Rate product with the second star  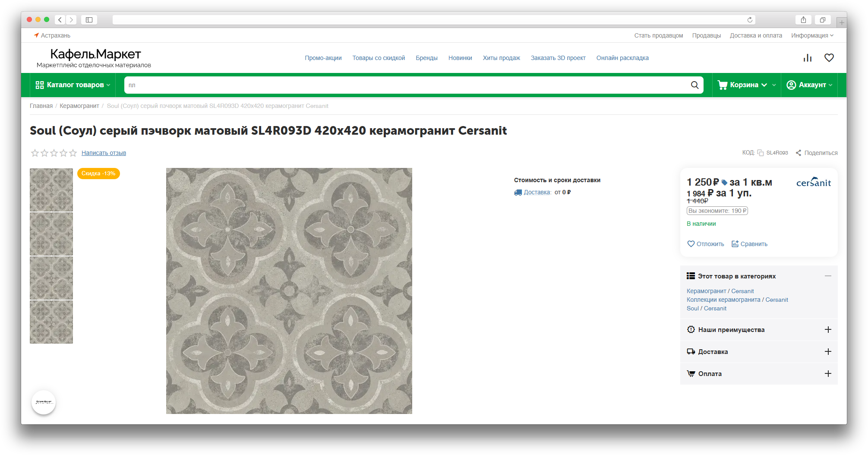[x=44, y=153]
